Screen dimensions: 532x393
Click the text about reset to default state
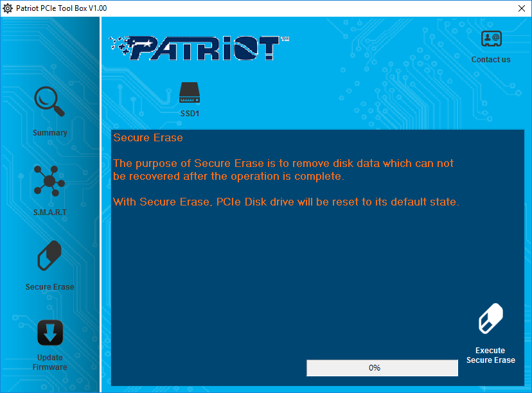286,202
